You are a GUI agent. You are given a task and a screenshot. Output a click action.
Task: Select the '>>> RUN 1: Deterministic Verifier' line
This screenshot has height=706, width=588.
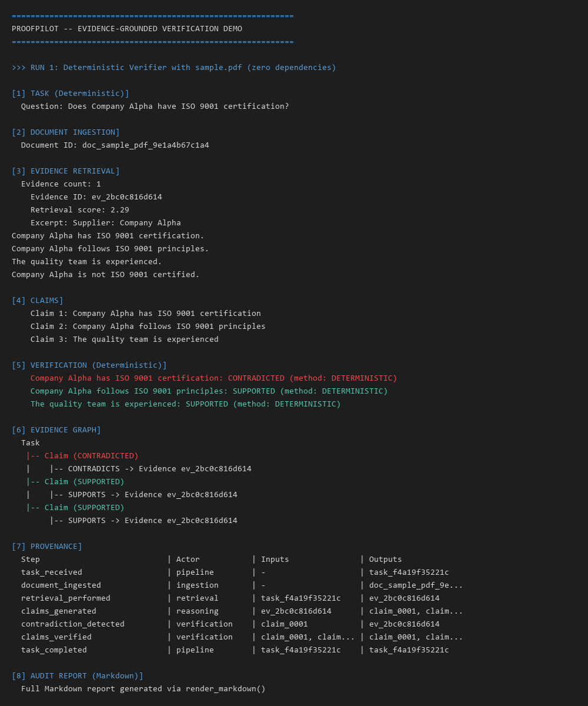pos(174,67)
